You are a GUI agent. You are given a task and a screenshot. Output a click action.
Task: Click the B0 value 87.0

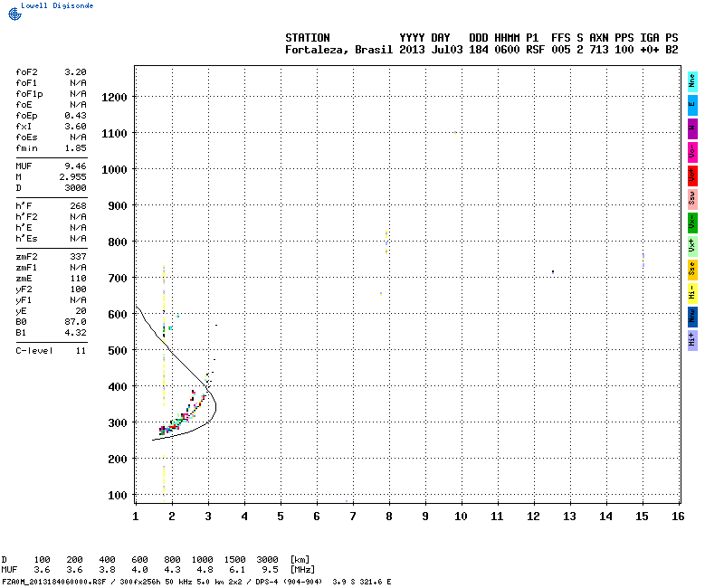point(75,322)
